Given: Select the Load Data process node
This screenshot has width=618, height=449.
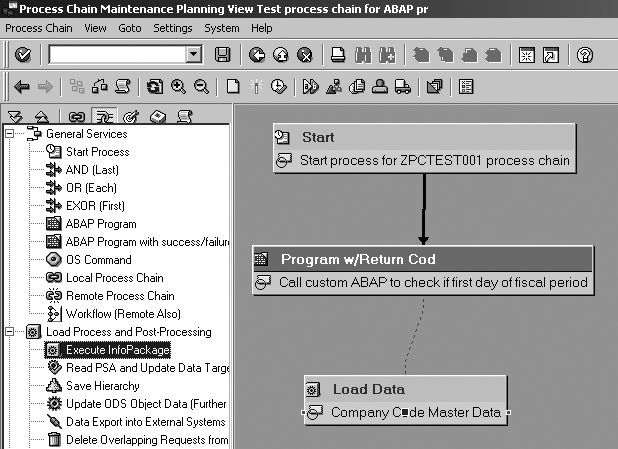Looking at the screenshot, I should point(405,390).
